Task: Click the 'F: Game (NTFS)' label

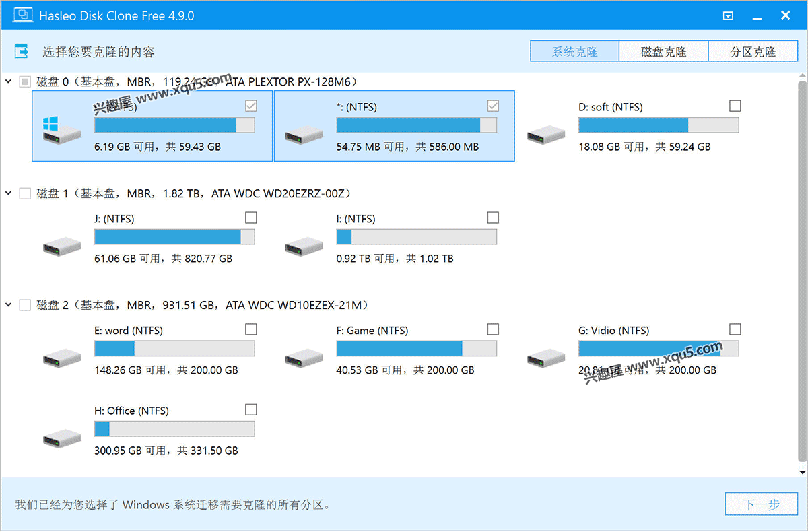Action: tap(372, 331)
